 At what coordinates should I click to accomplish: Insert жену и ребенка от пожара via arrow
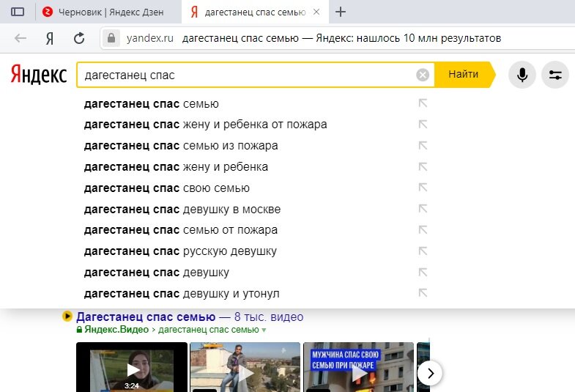423,124
